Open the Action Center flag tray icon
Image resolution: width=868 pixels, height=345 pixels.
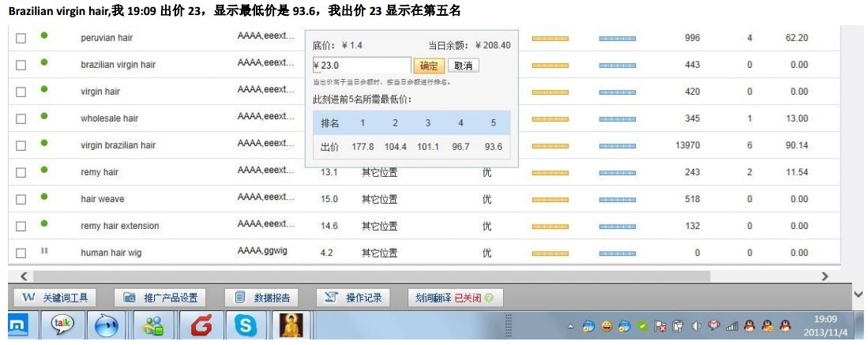point(659,327)
